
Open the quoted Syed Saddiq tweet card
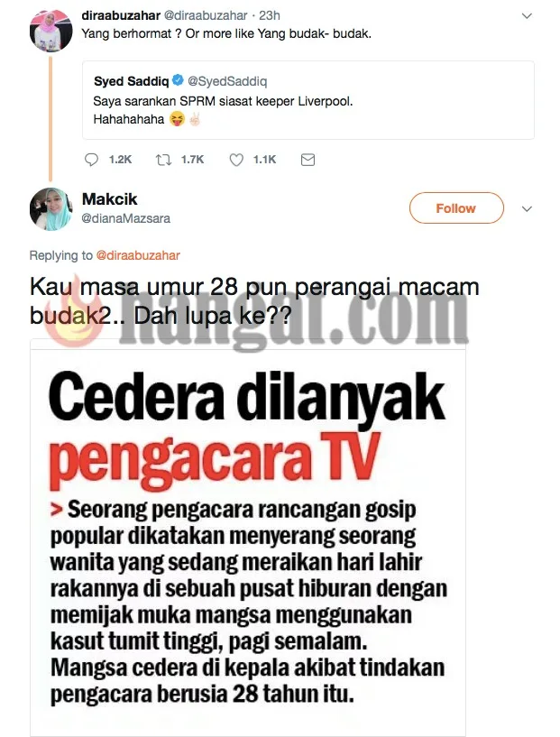click(x=308, y=100)
